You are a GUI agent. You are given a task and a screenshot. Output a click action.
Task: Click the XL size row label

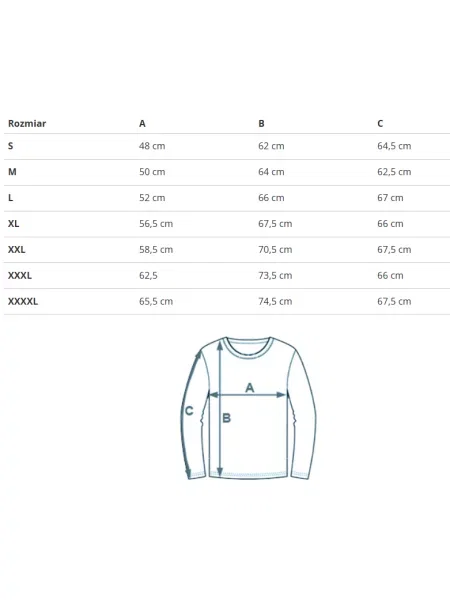click(13, 223)
